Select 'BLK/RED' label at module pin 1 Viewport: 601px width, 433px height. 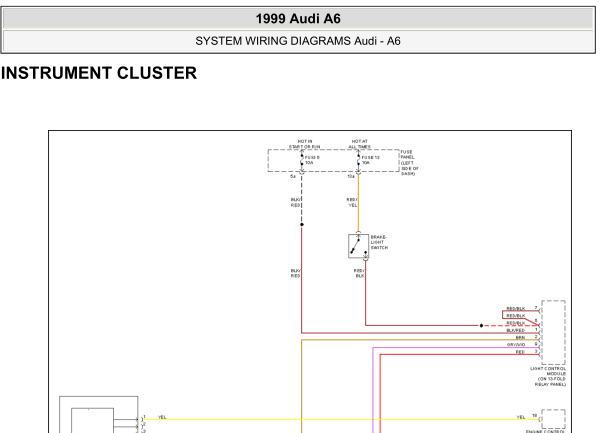click(516, 330)
